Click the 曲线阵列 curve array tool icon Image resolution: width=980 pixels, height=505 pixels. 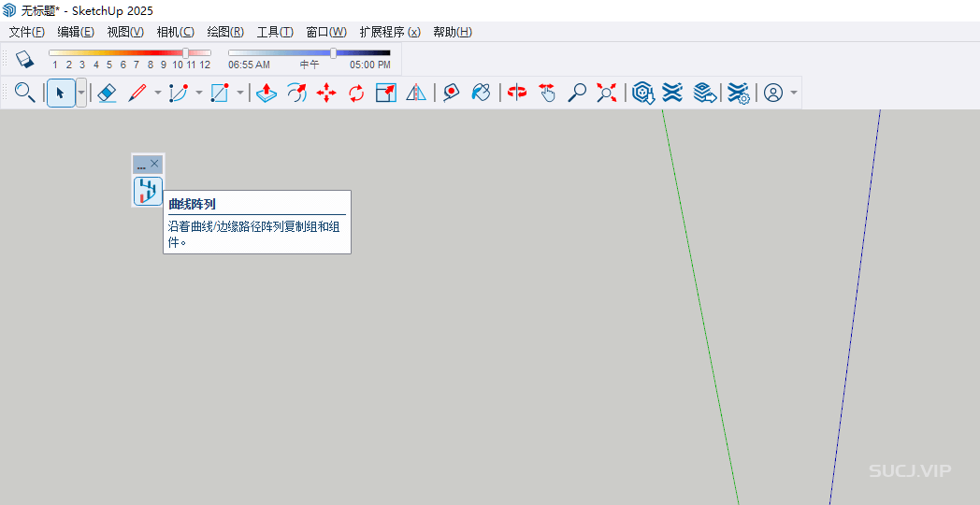148,191
